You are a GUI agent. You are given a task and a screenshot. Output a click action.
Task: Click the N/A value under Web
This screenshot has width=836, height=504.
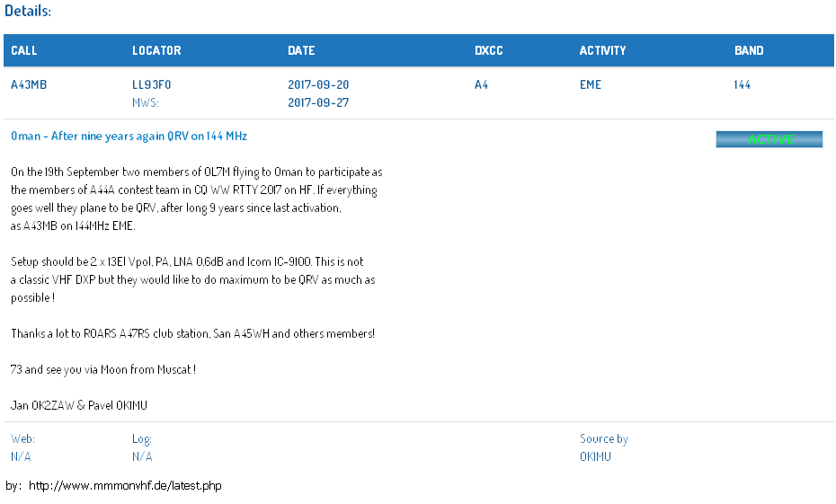21,456
